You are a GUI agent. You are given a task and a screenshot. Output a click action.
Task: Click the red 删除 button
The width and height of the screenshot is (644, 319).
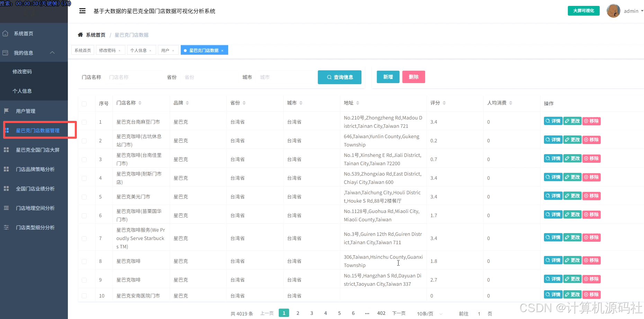coord(414,77)
